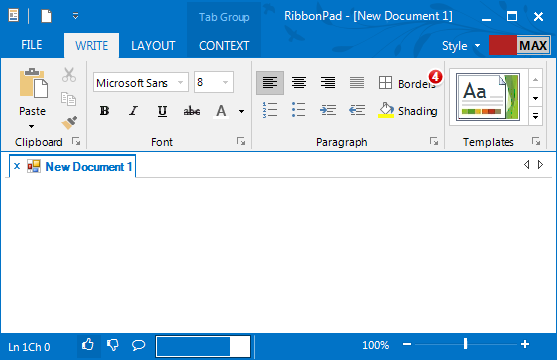Align text left

pyautogui.click(x=270, y=83)
